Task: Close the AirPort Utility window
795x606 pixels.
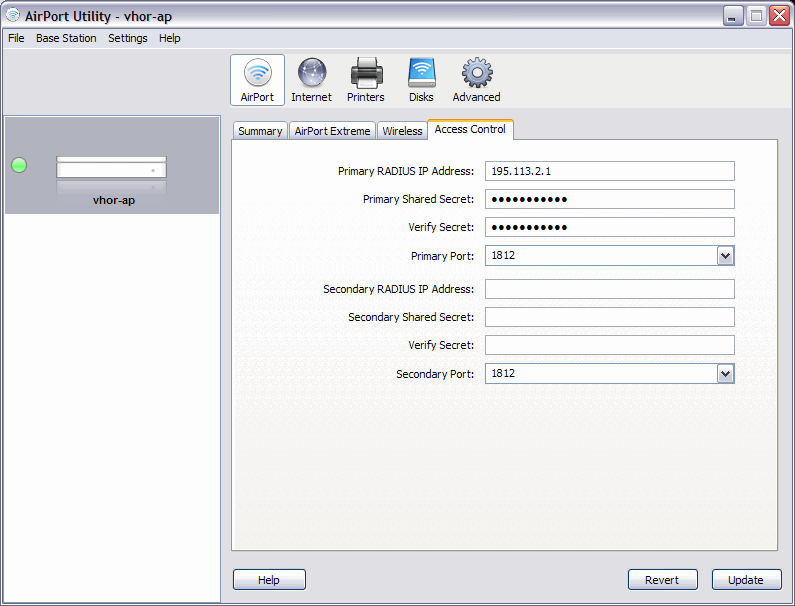Action: tap(779, 16)
